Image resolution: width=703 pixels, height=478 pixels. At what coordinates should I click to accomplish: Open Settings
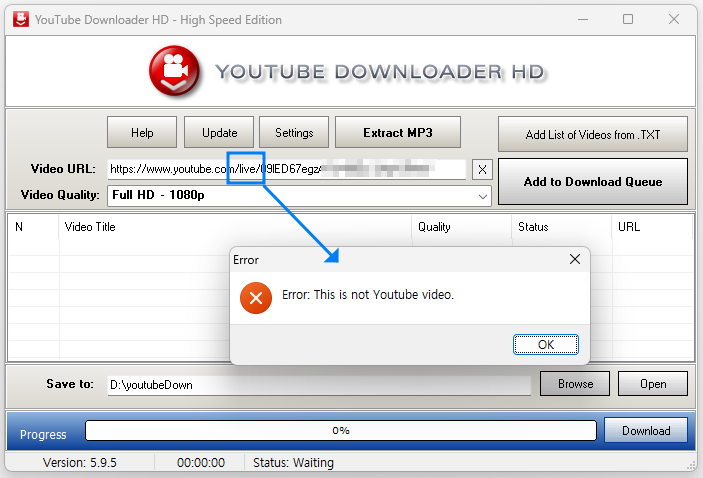(294, 132)
